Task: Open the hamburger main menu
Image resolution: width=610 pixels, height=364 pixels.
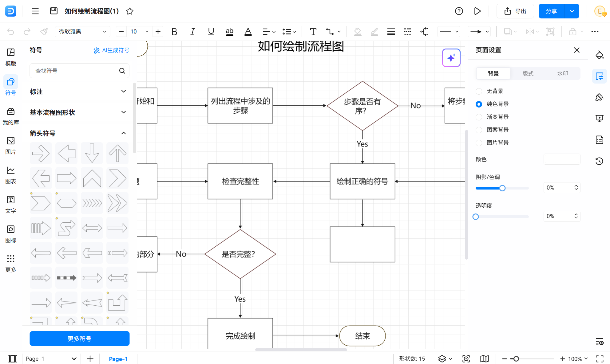Action: coord(35,11)
